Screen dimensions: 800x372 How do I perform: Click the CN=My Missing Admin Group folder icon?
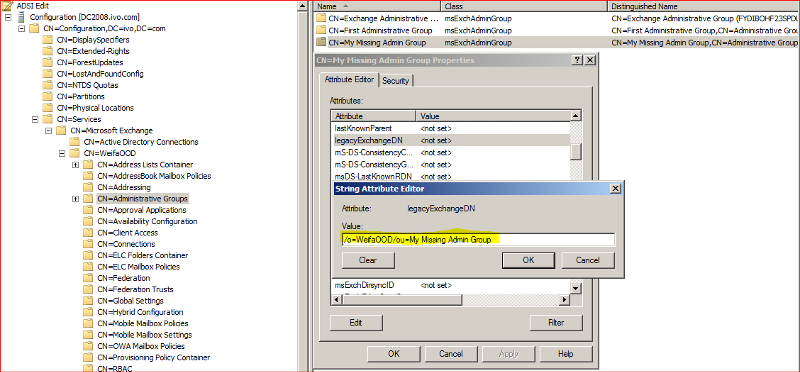[x=321, y=42]
